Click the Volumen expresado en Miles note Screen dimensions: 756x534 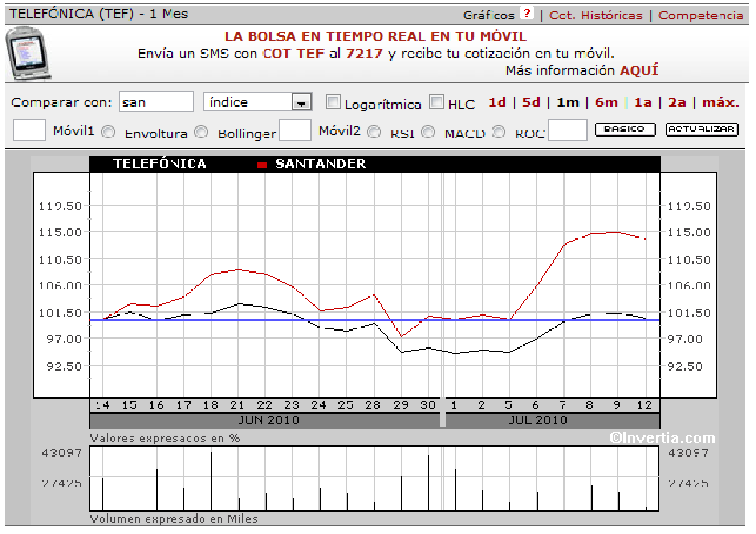[174, 519]
